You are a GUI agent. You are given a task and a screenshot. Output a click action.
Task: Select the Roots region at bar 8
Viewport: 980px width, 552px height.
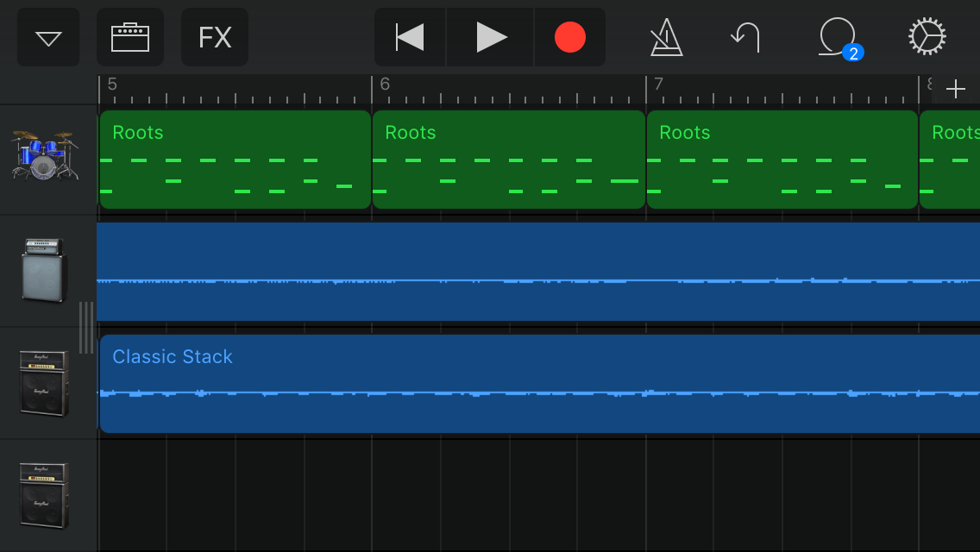click(x=950, y=160)
